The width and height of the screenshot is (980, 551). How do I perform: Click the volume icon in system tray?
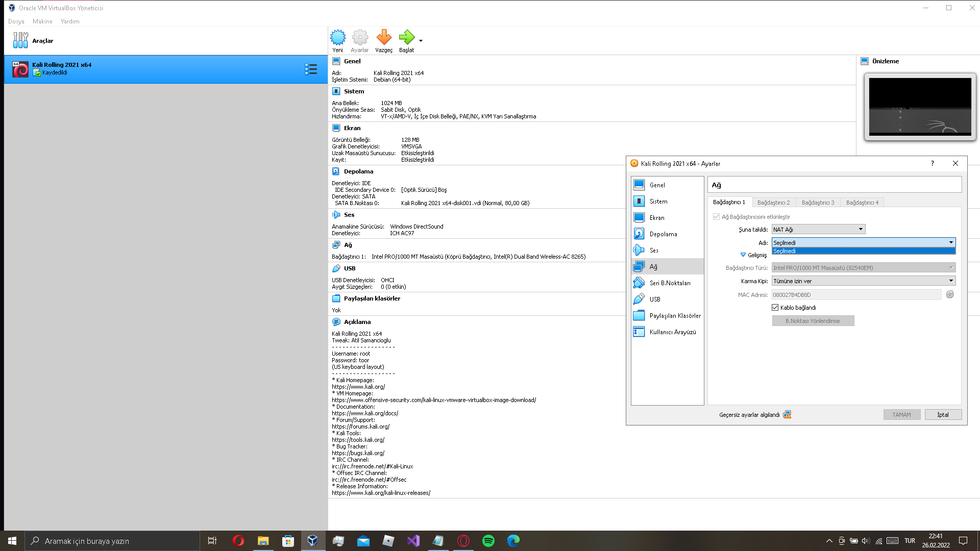pos(866,541)
